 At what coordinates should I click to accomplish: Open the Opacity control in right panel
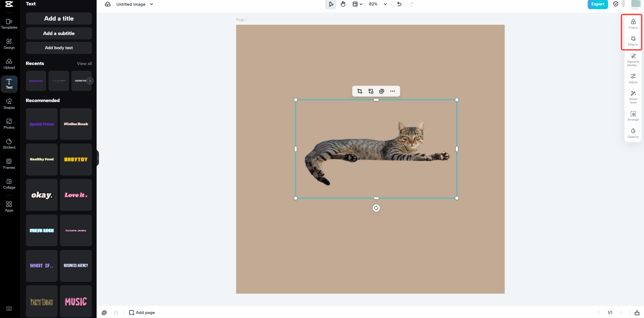633,133
